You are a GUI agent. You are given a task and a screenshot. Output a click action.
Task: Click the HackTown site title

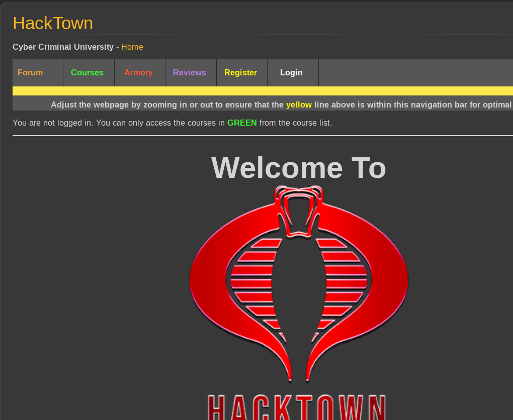tap(53, 24)
